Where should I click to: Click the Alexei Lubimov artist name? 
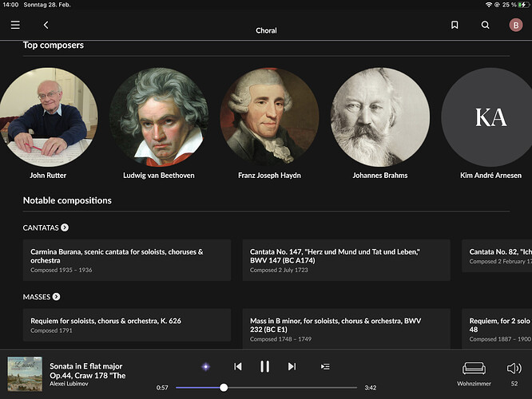[x=69, y=384]
